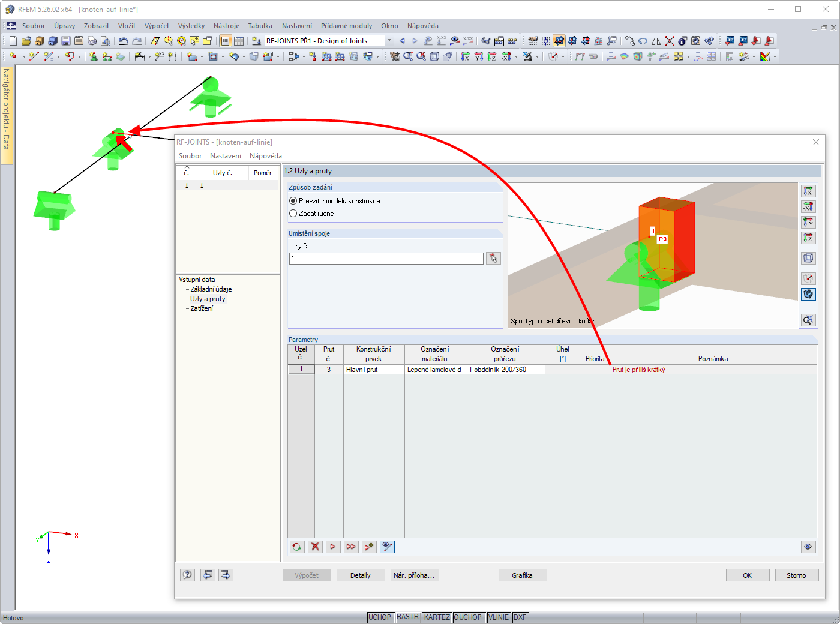Click the 'Hlavní prut' table cell

pos(374,370)
